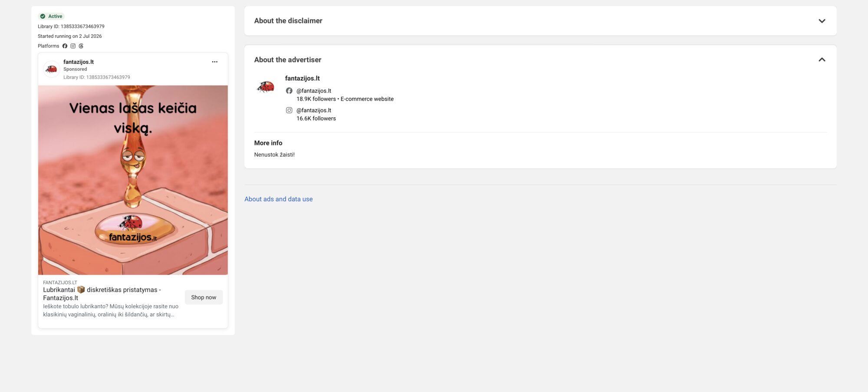Click the green Active status checkmark
Viewport: 868px width, 392px height.
click(43, 16)
